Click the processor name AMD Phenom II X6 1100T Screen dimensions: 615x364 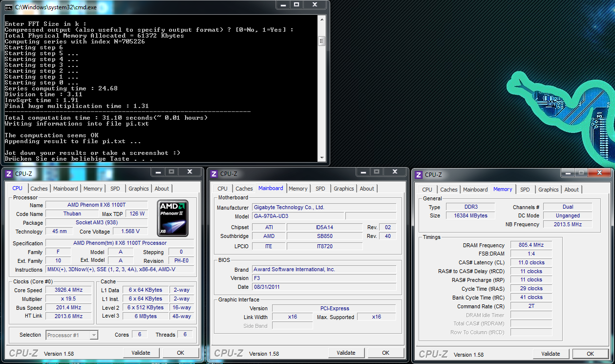(96, 205)
